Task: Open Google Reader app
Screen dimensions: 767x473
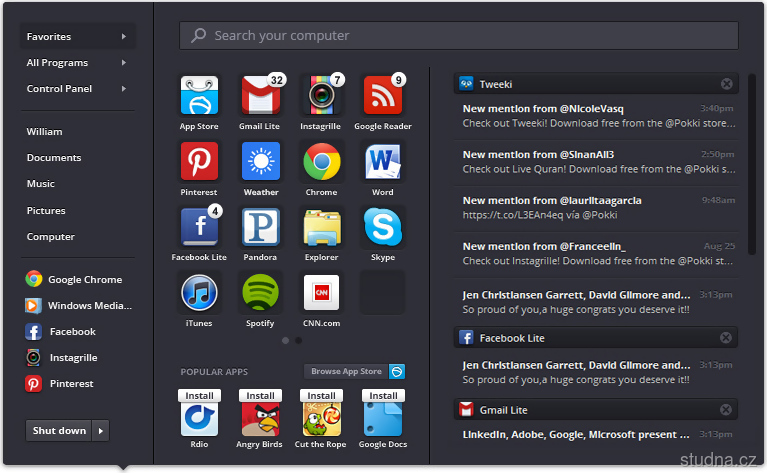Action: tap(383, 95)
